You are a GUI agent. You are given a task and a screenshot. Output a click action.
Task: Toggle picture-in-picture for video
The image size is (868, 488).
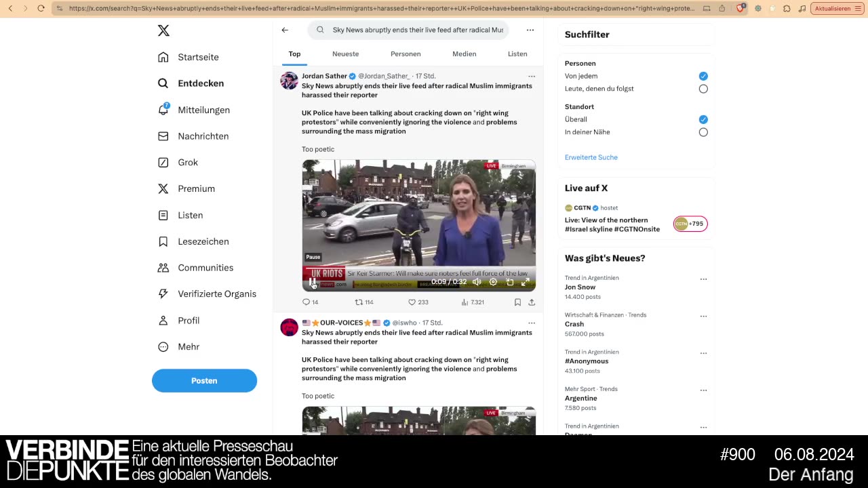[509, 282]
